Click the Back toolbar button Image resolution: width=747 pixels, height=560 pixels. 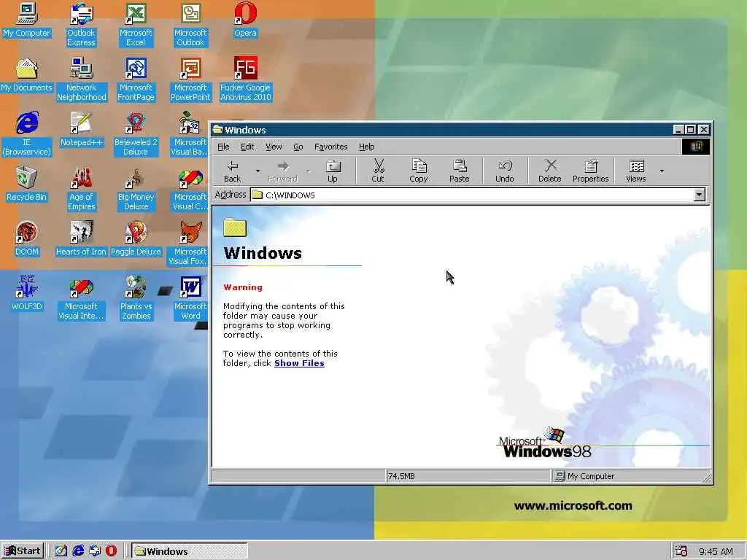tap(233, 171)
